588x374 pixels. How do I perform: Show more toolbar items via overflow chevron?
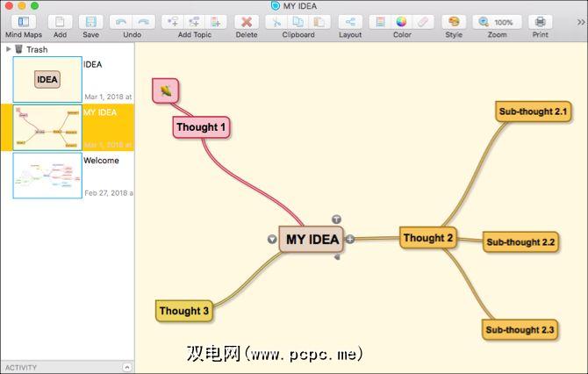click(579, 22)
